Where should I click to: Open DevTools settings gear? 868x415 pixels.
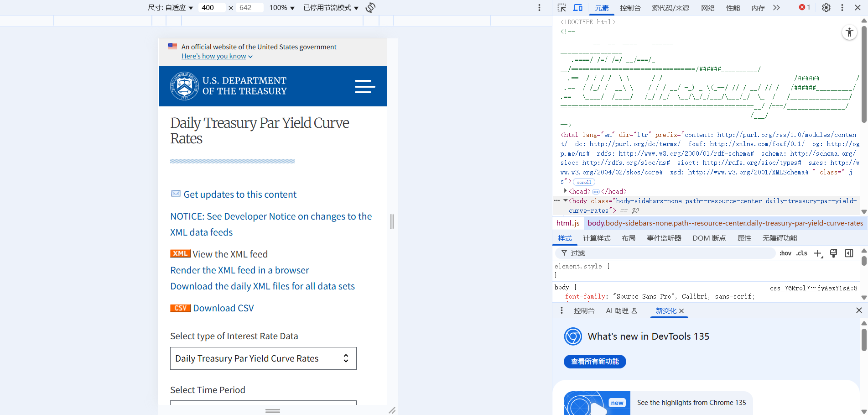[x=826, y=8]
